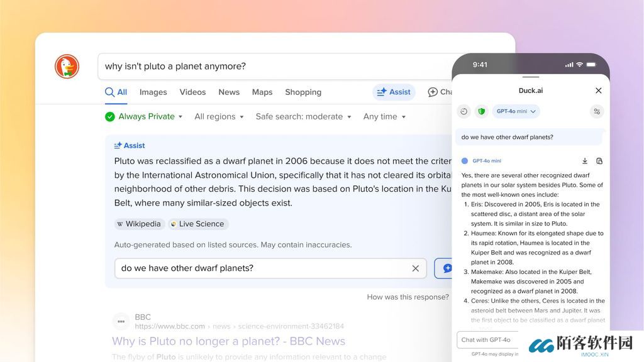Copy the GPT-4o mini response
This screenshot has height=362, width=644.
pos(599,161)
